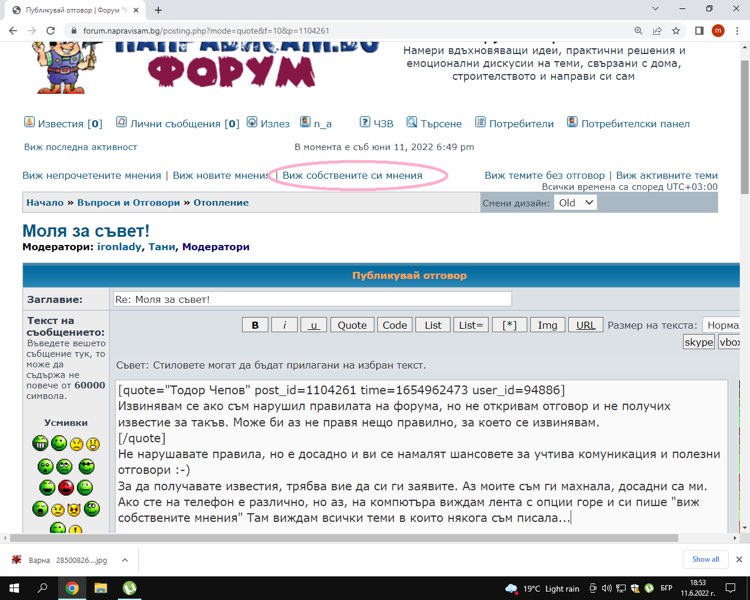This screenshot has width=750, height=600.
Task: Click the Виж собствените си мнения link
Action: [352, 175]
